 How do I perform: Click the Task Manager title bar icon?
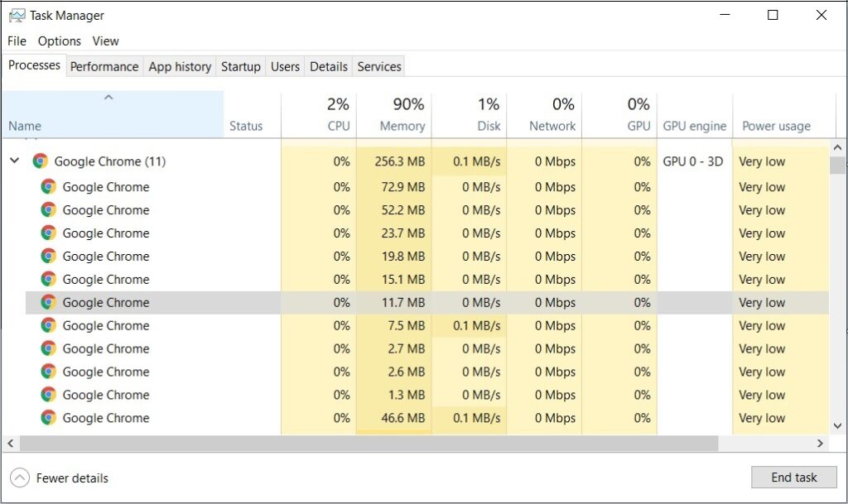tap(17, 15)
